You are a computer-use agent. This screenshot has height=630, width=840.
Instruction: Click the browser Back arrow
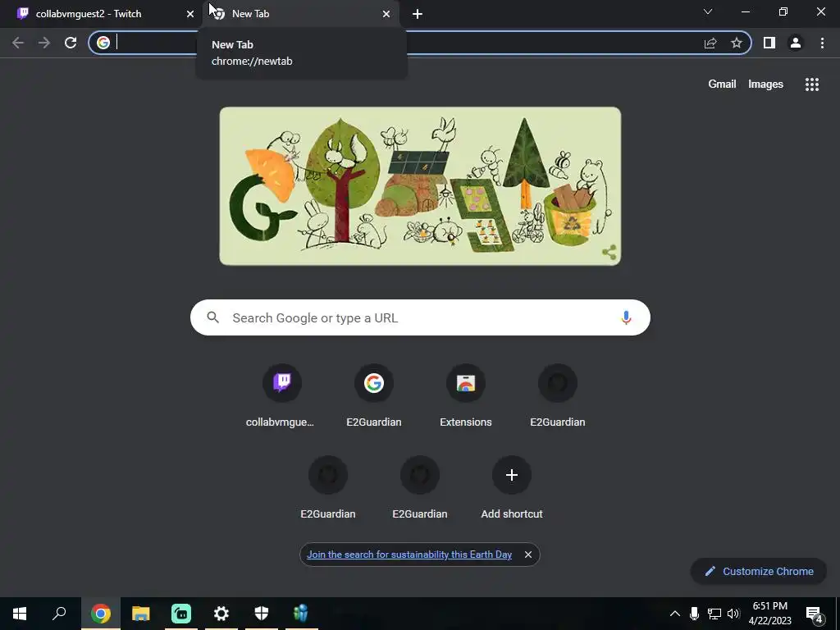point(18,43)
